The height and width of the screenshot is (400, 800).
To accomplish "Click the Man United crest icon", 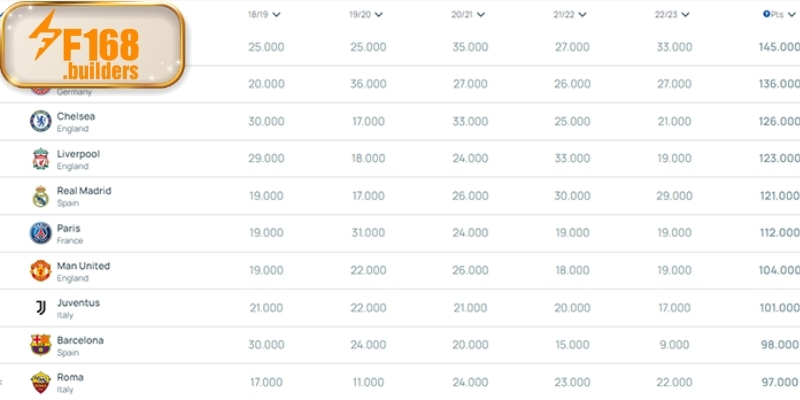I will pos(40,270).
